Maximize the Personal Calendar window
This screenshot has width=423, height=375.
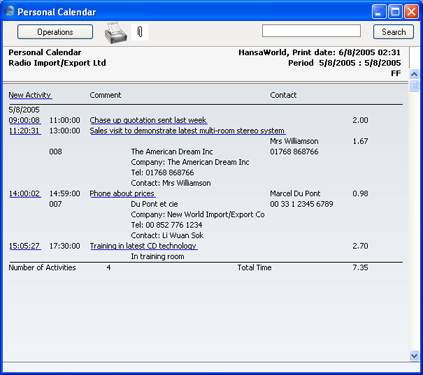[395, 12]
